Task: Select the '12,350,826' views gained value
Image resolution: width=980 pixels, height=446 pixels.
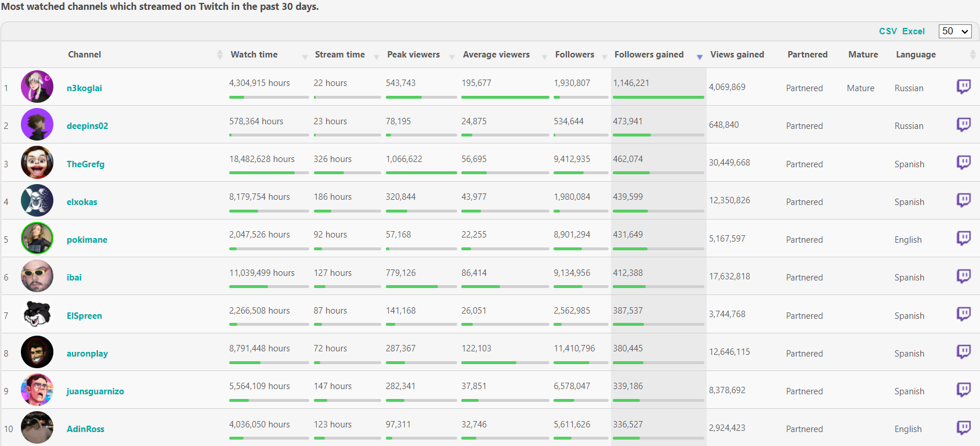Action: pyautogui.click(x=729, y=200)
